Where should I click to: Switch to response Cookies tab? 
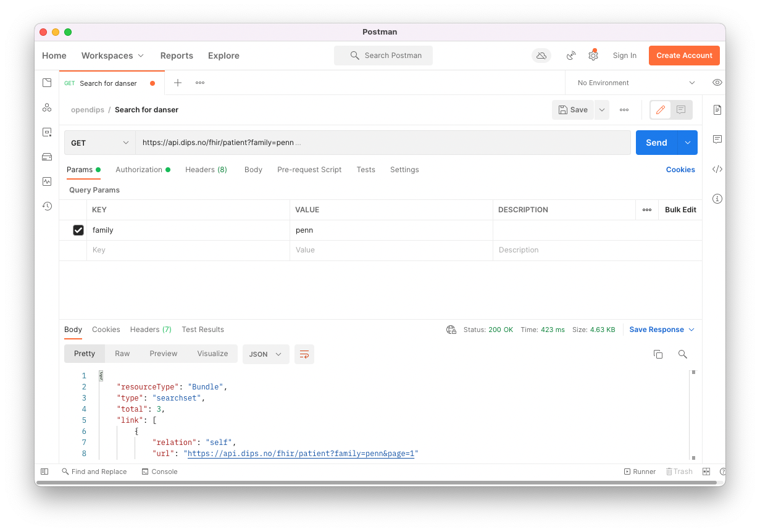pyautogui.click(x=106, y=330)
